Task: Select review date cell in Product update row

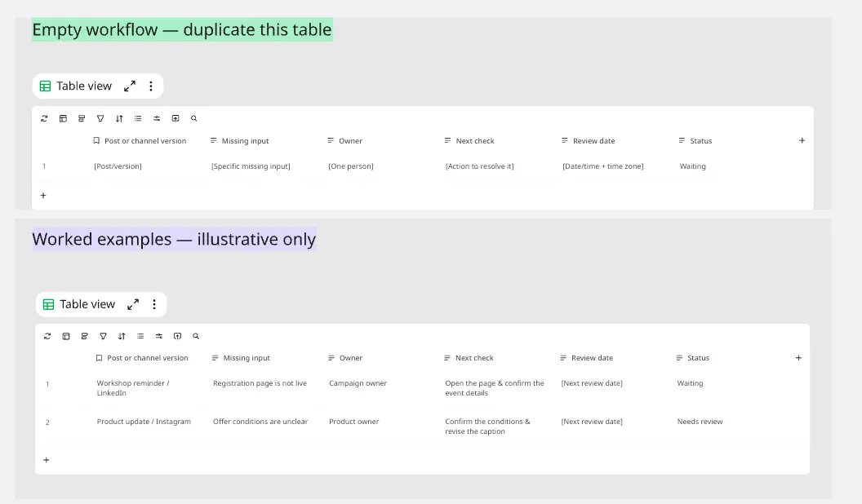Action: (x=592, y=422)
